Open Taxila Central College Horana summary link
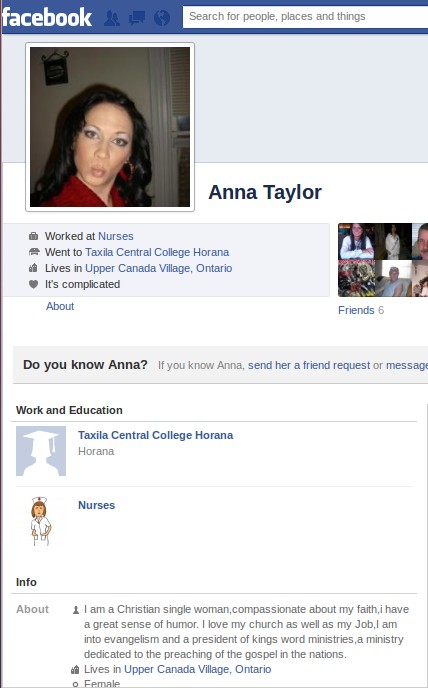 (x=157, y=252)
